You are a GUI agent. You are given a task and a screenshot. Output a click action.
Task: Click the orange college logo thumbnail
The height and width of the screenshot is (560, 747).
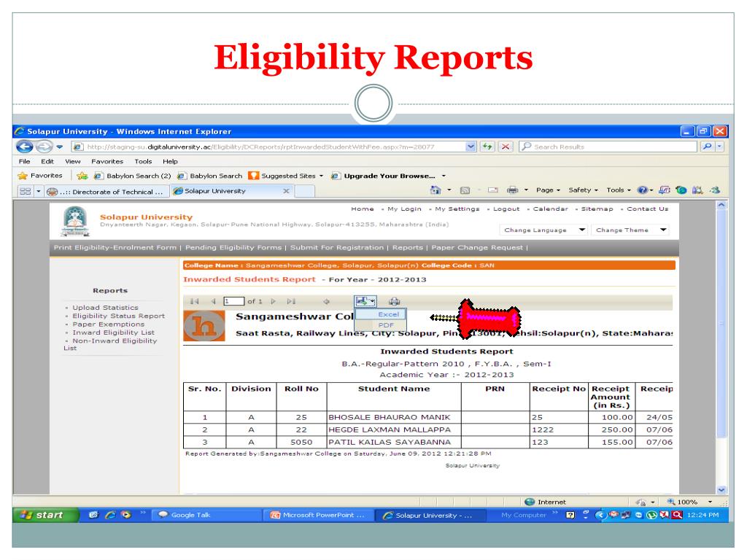(x=204, y=326)
